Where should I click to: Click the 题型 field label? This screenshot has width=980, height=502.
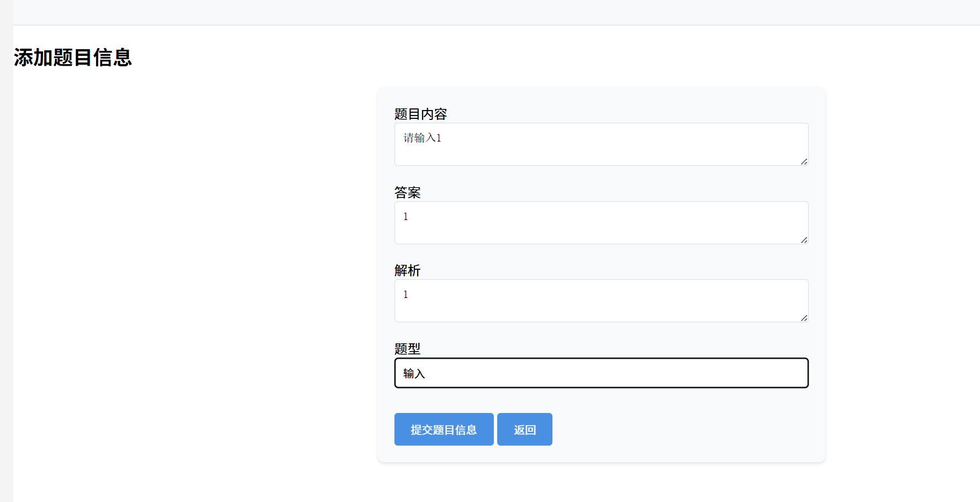pyautogui.click(x=407, y=349)
